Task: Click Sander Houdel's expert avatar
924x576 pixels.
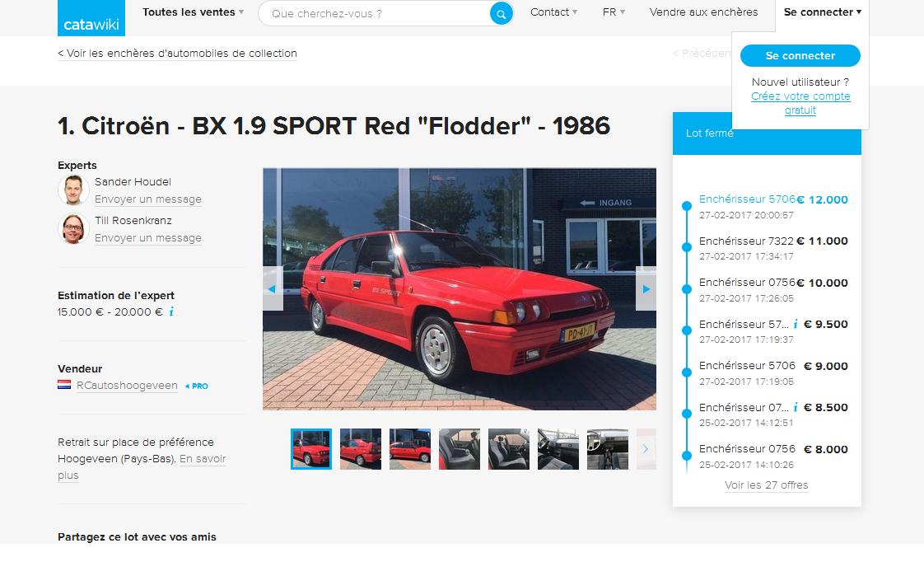Action: [73, 190]
